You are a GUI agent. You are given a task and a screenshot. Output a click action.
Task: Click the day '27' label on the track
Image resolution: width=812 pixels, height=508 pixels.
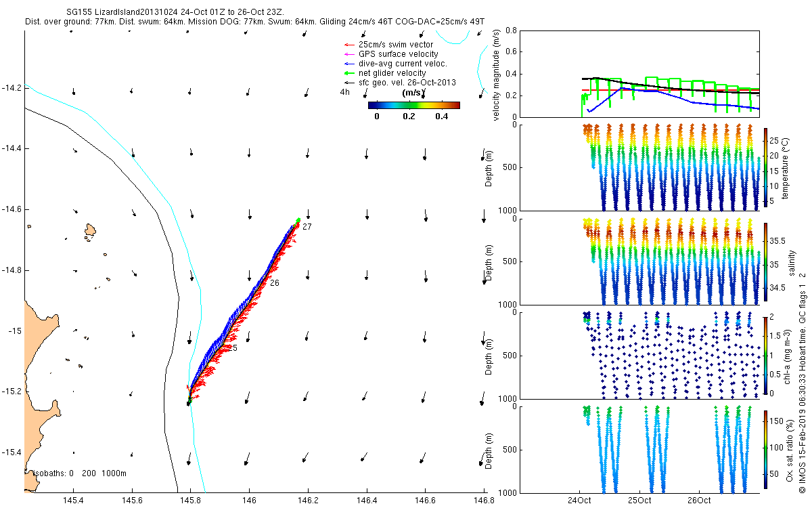(x=307, y=226)
